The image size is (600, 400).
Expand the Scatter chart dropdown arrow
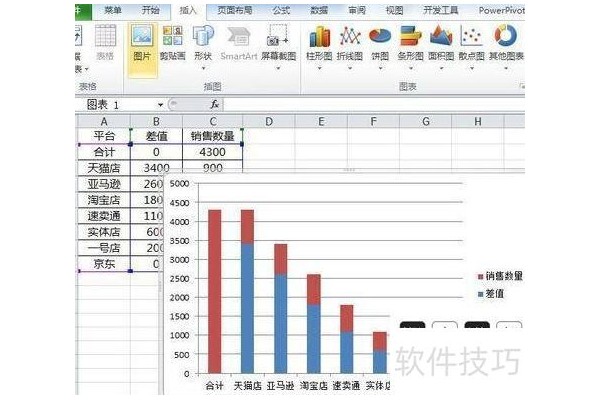tap(472, 69)
